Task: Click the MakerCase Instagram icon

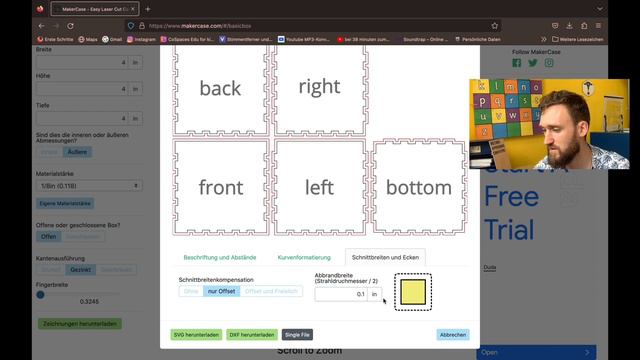Action: (x=549, y=63)
